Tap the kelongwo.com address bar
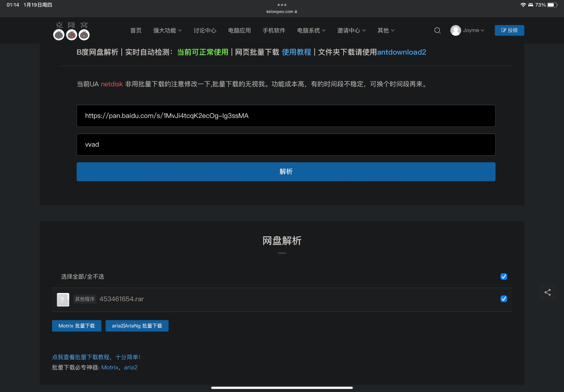Viewport: 564px width, 392px height. (x=282, y=11)
